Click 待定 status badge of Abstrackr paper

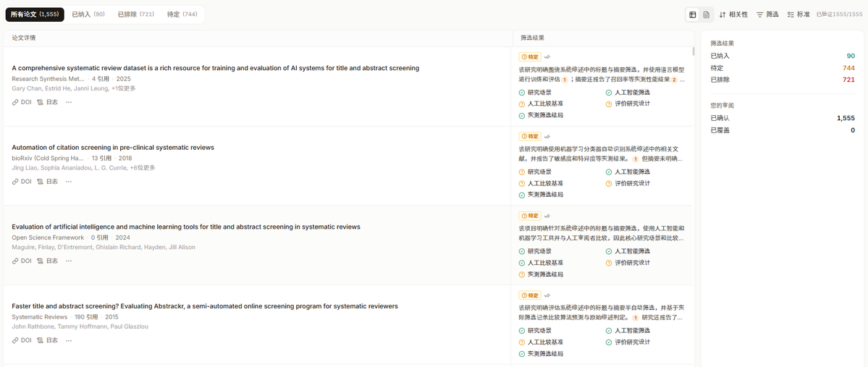(x=530, y=295)
